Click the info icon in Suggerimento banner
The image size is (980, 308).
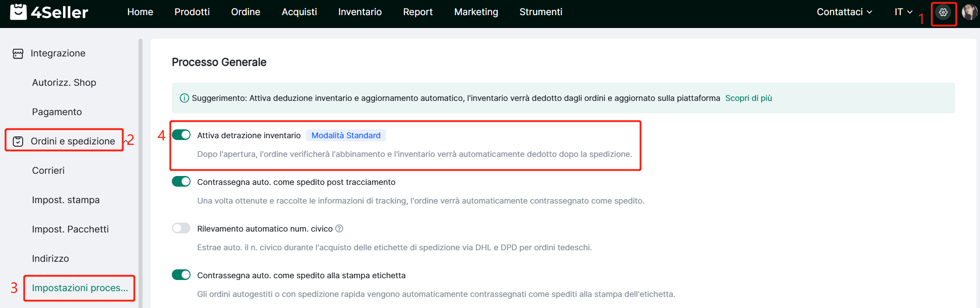coord(184,98)
